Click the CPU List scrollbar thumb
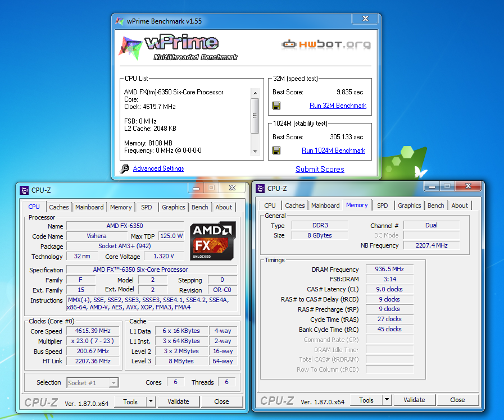Image resolution: width=504 pixels, height=420 pixels. [255, 116]
